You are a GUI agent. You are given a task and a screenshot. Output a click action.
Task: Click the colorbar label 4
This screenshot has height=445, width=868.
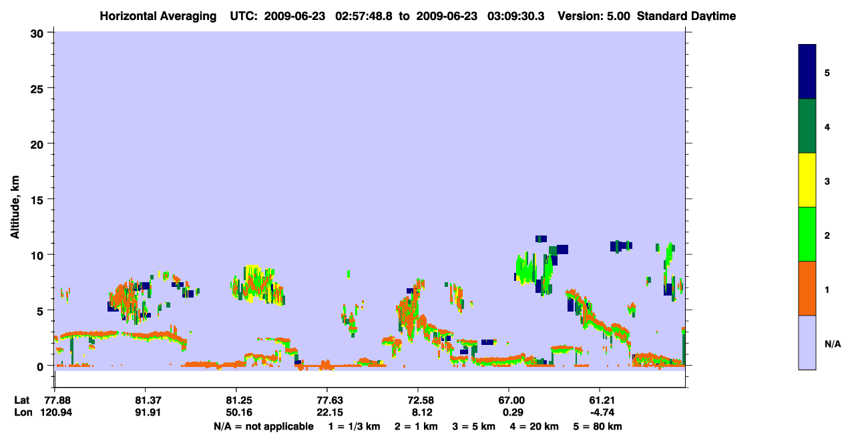827,126
